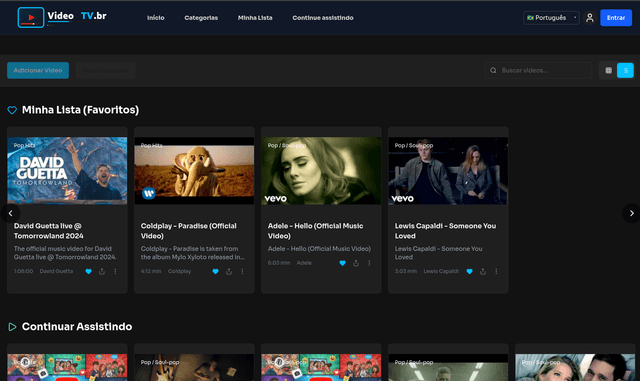This screenshot has height=381, width=640.
Task: Click the Continuar Assistindo heading
Action: tap(77, 327)
